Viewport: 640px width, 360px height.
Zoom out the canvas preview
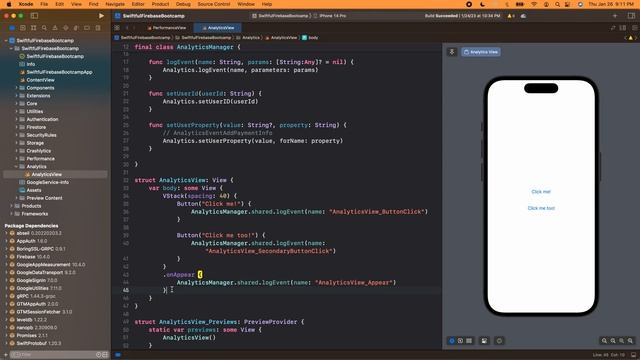click(x=604, y=340)
